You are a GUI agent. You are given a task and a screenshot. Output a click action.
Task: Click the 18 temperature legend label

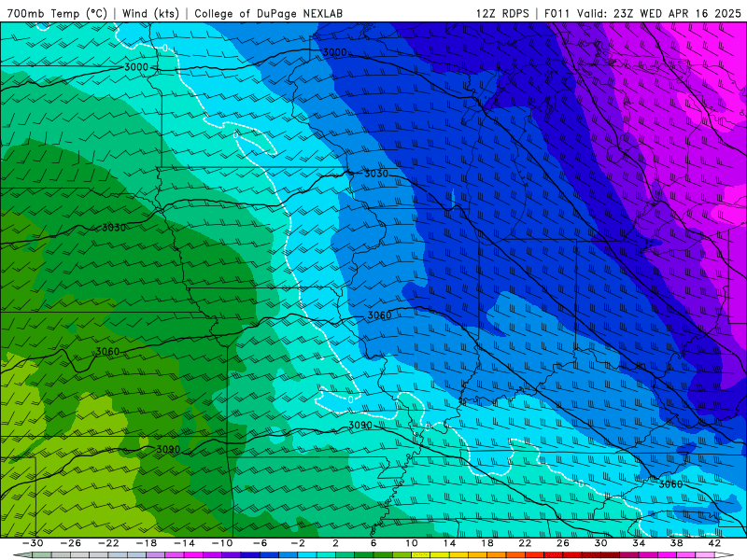coord(486,543)
